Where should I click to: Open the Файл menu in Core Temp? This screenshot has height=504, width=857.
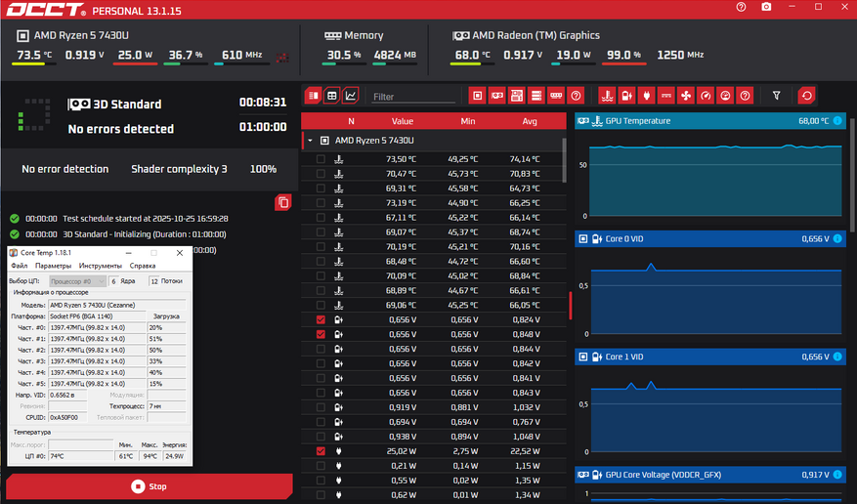click(20, 266)
